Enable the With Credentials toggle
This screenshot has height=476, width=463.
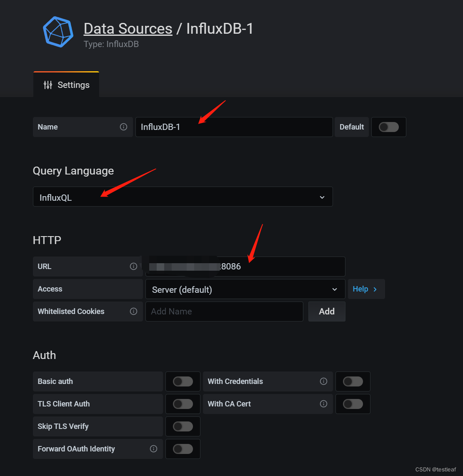(x=353, y=381)
